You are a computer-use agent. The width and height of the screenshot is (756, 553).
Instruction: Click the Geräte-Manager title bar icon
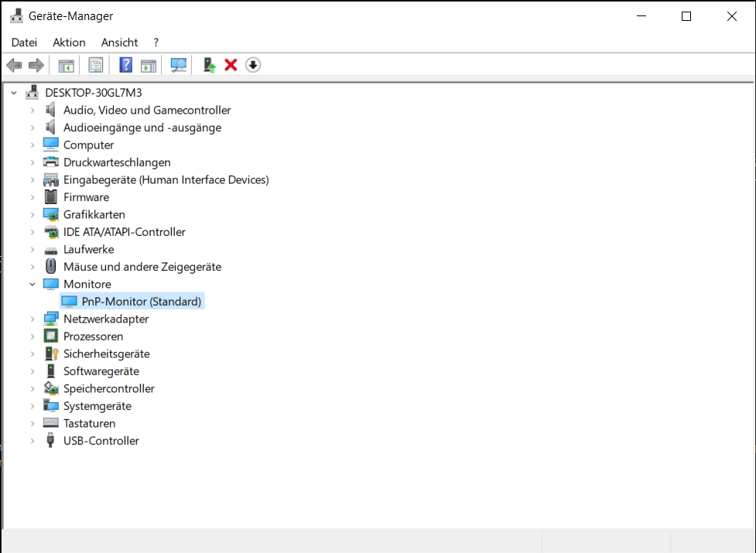(x=16, y=16)
